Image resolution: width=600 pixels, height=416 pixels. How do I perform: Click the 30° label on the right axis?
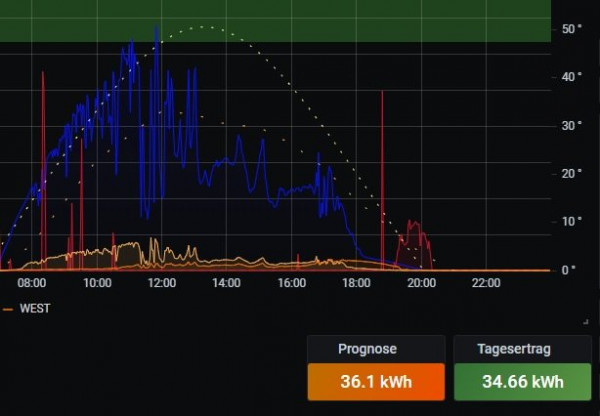click(572, 125)
